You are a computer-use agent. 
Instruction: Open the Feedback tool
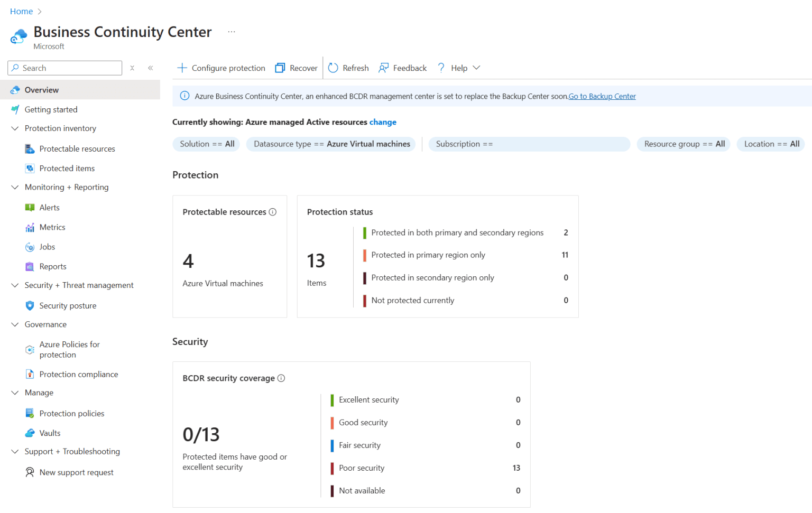click(402, 68)
